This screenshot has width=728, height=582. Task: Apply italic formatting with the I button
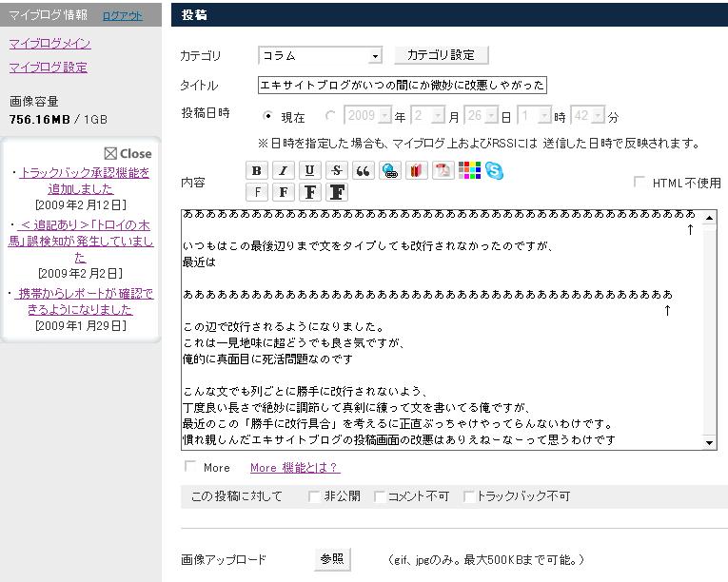pyautogui.click(x=284, y=171)
